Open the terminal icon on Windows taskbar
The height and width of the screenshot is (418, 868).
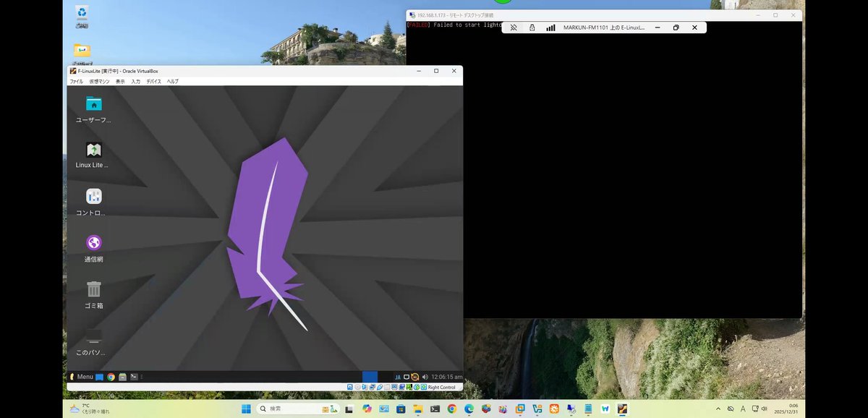[435, 409]
